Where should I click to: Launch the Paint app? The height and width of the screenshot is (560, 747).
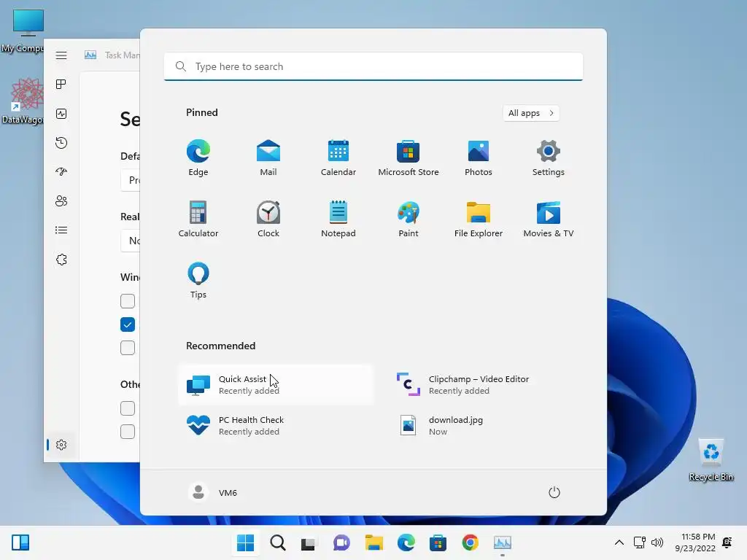pos(409,219)
